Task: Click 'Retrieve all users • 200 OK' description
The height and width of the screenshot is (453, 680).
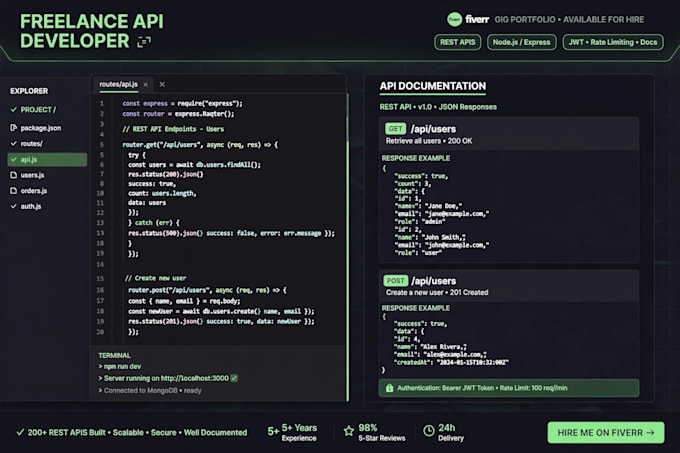Action: pos(429,141)
